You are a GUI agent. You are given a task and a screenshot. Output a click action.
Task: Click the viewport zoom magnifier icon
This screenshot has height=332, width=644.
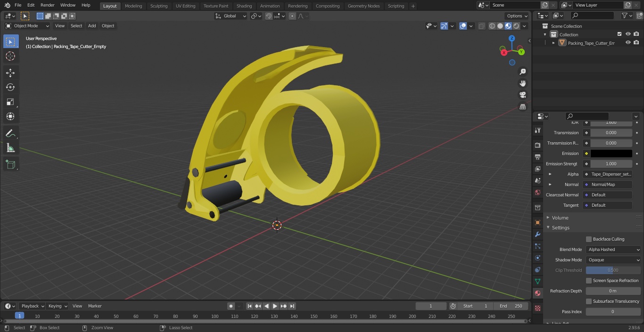522,72
